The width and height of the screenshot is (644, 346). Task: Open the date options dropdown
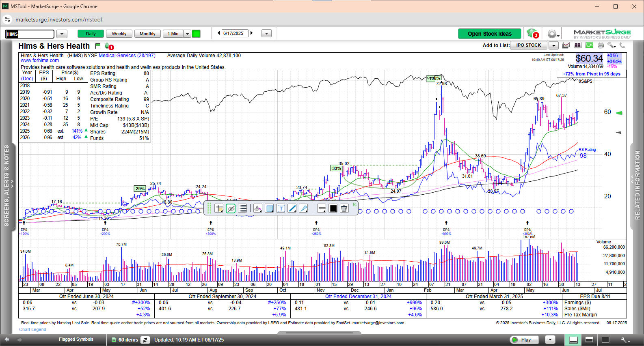click(x=266, y=34)
